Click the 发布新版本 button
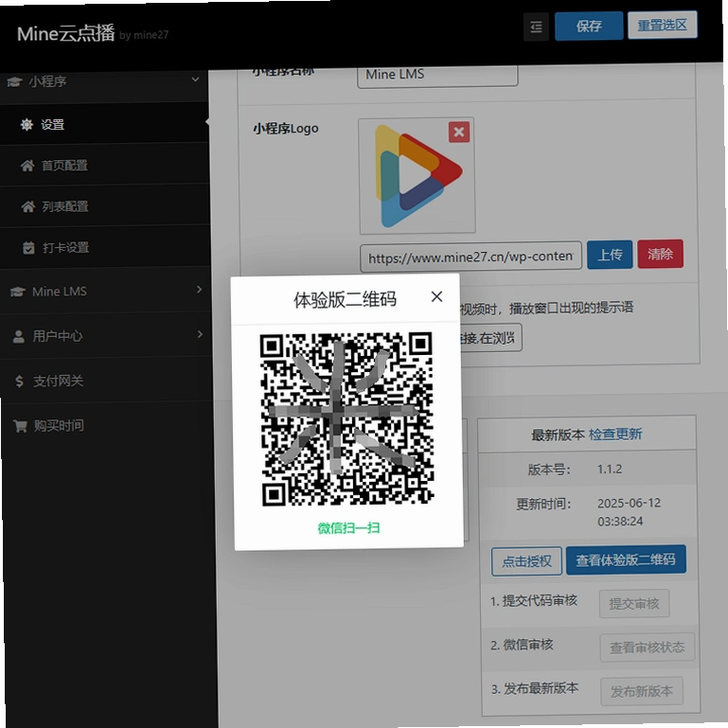 [641, 691]
